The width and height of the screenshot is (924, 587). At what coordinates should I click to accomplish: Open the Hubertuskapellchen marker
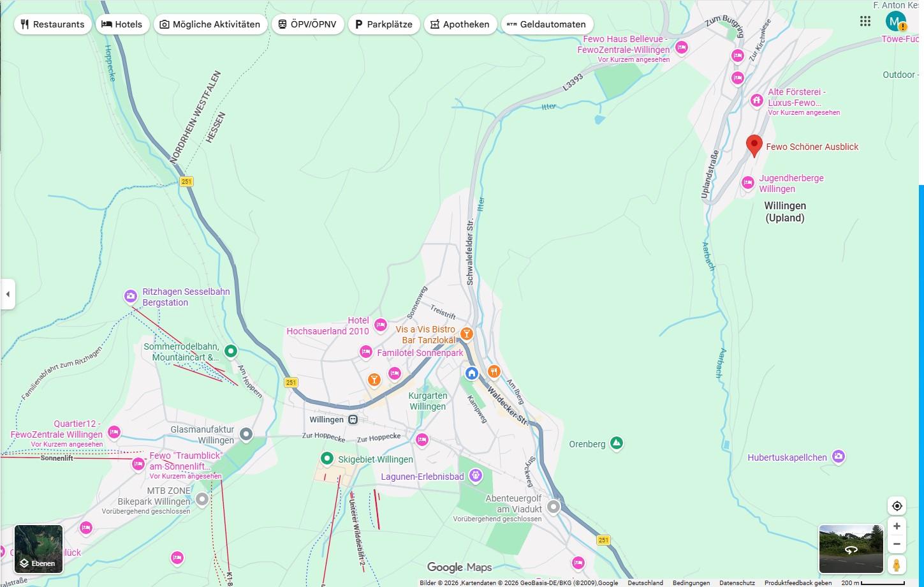tap(839, 456)
